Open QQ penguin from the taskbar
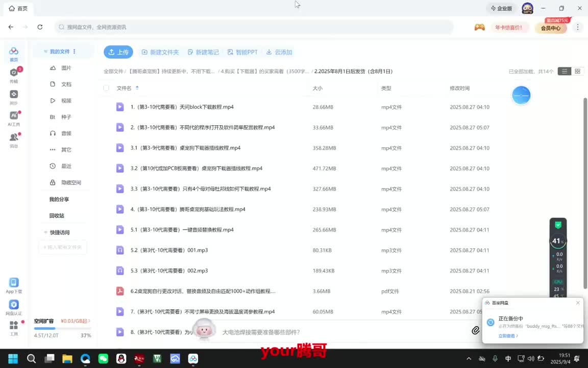The width and height of the screenshot is (588, 368). [121, 359]
